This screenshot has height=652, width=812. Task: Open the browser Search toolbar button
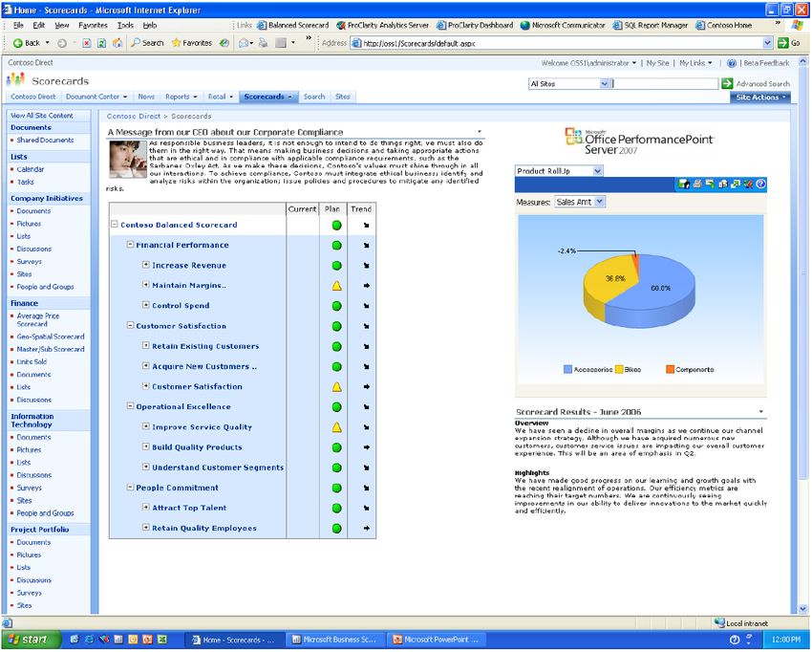pos(147,43)
